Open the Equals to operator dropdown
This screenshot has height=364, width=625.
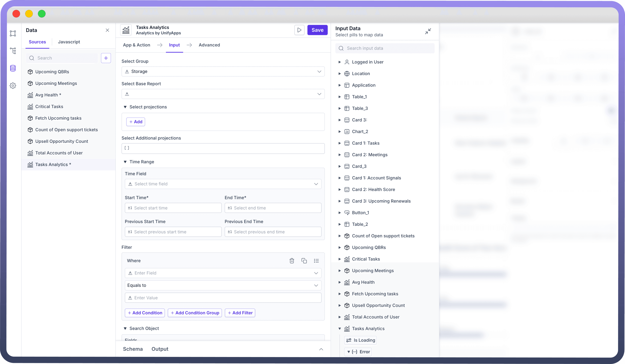[223, 285]
